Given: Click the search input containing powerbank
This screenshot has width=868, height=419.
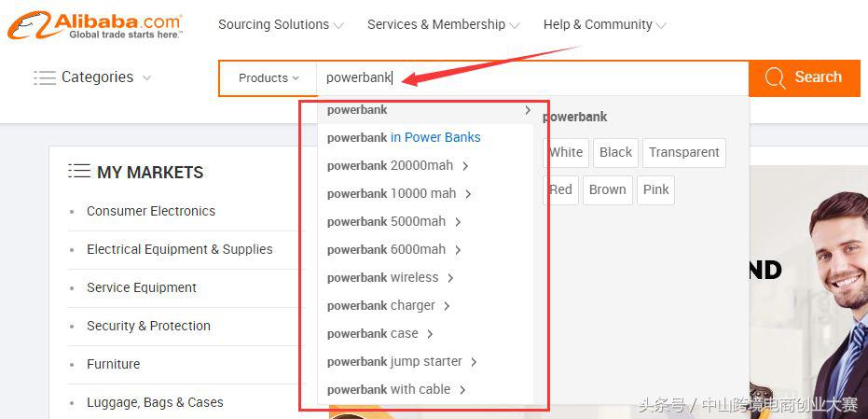Looking at the screenshot, I should 531,78.
